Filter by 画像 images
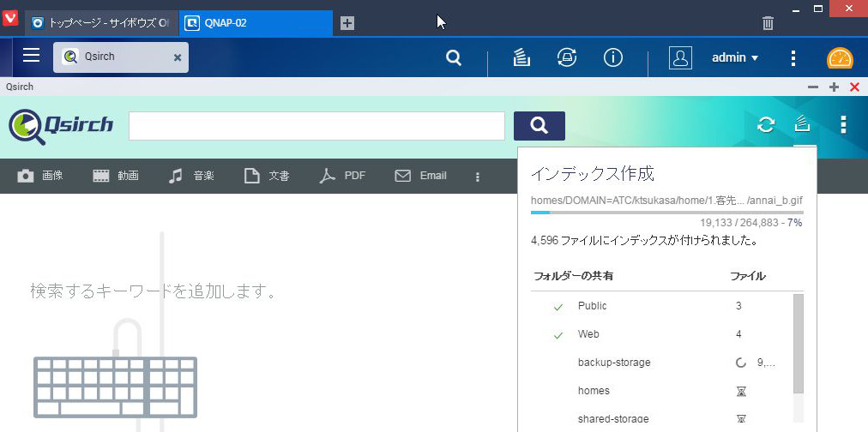The image size is (868, 432). tap(39, 176)
